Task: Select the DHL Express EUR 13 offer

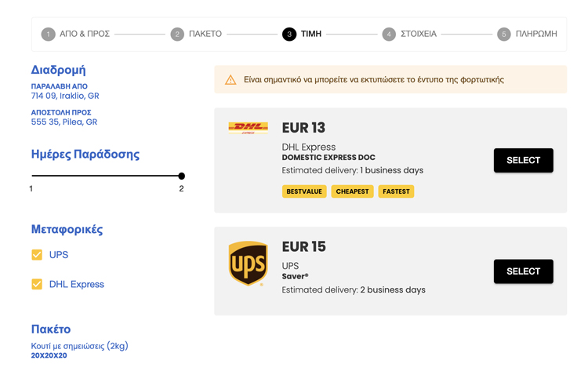Action: coord(523,160)
